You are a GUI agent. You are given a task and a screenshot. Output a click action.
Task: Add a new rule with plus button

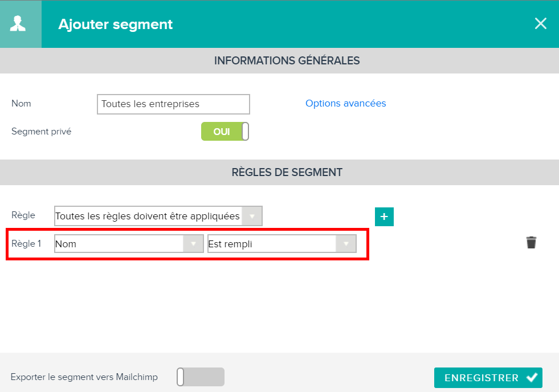pyautogui.click(x=384, y=217)
